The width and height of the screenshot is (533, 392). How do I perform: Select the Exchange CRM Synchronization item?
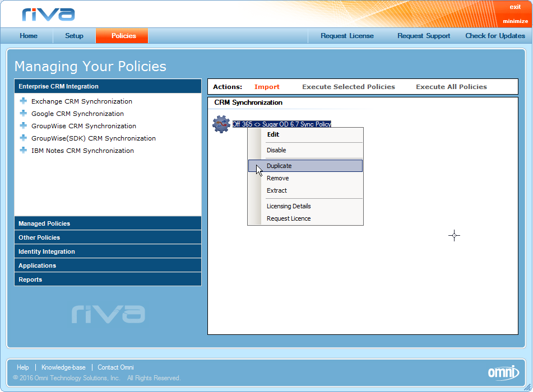point(82,101)
